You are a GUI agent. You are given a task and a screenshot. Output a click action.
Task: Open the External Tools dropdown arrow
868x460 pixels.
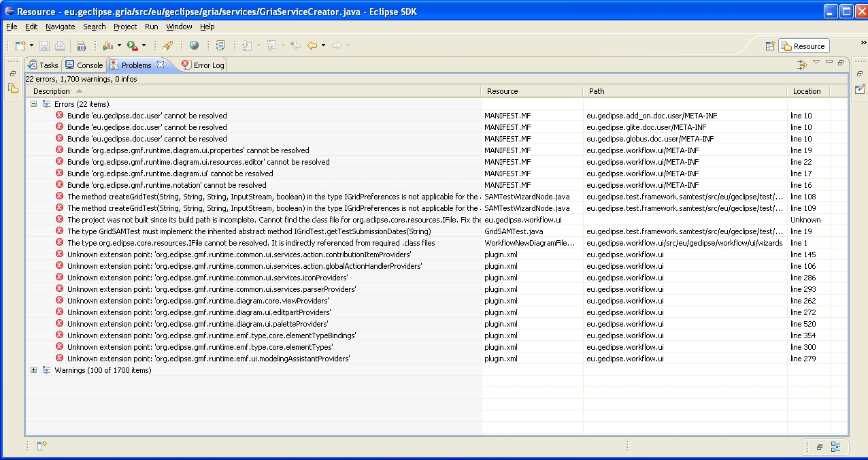pyautogui.click(x=144, y=46)
